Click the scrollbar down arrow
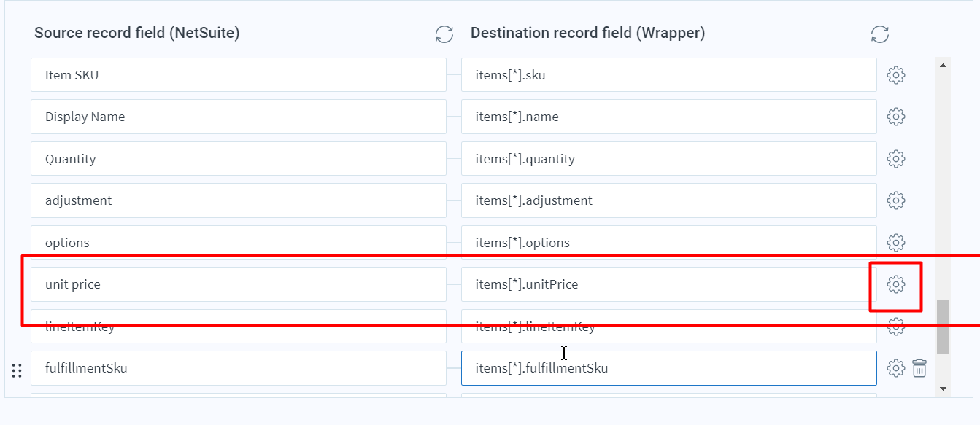Image resolution: width=980 pixels, height=425 pixels. [943, 389]
